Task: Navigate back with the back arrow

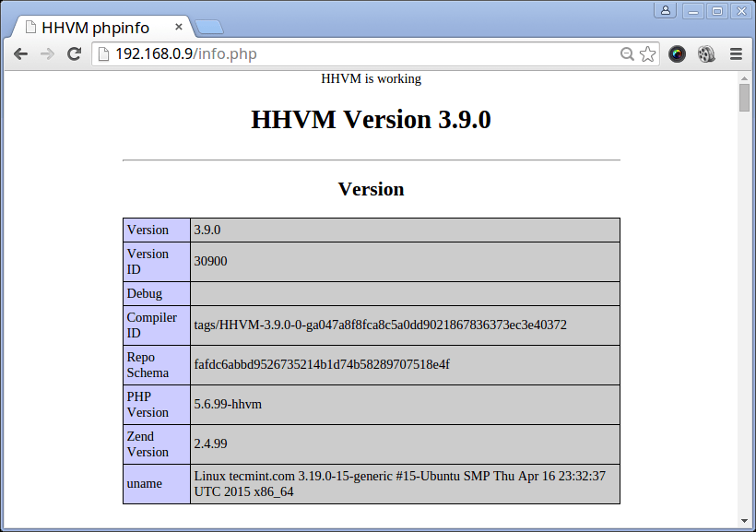Action: coord(20,54)
